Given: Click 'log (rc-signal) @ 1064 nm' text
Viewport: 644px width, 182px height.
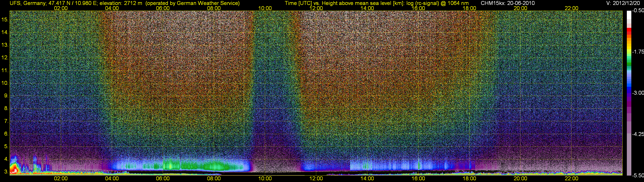Looking at the screenshot, I should [x=437, y=3].
